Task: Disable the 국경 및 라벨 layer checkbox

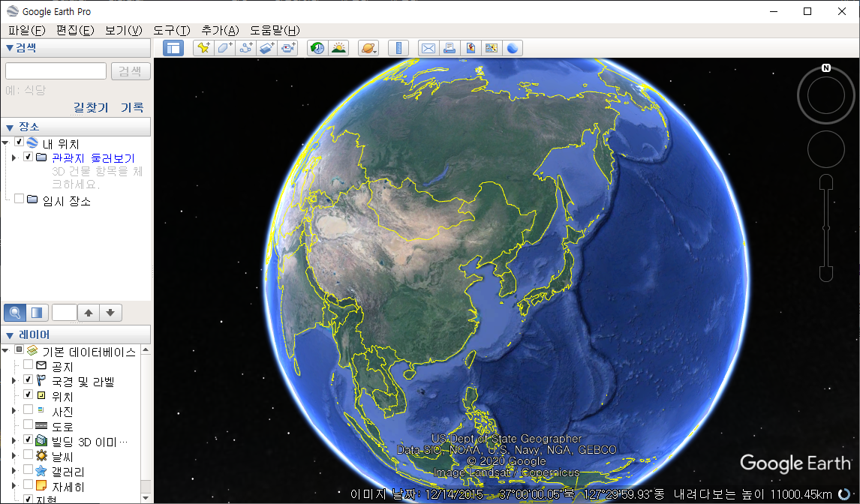Action: click(x=28, y=379)
